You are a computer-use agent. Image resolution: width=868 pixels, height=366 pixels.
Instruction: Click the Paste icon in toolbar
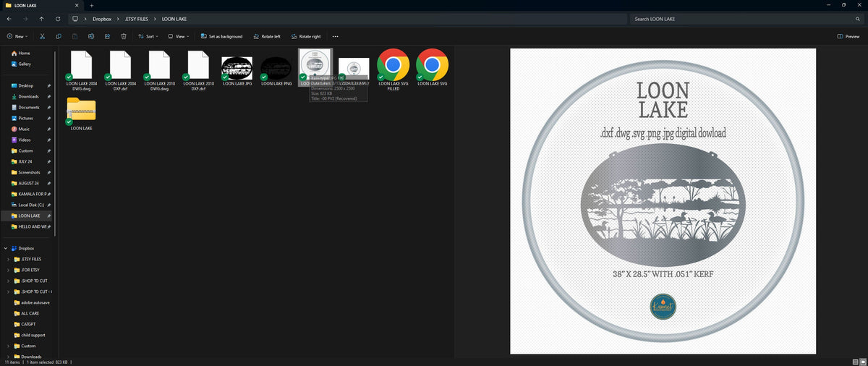coord(75,36)
